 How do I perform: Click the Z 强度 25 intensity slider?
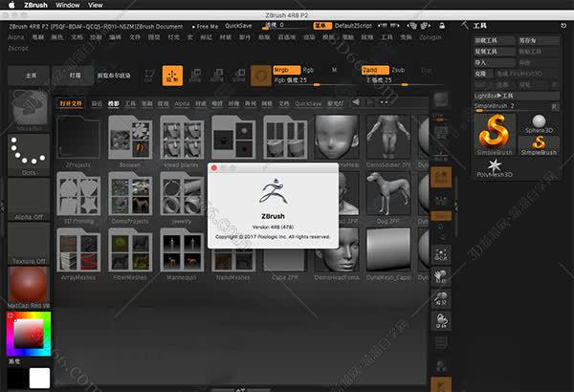pos(401,80)
